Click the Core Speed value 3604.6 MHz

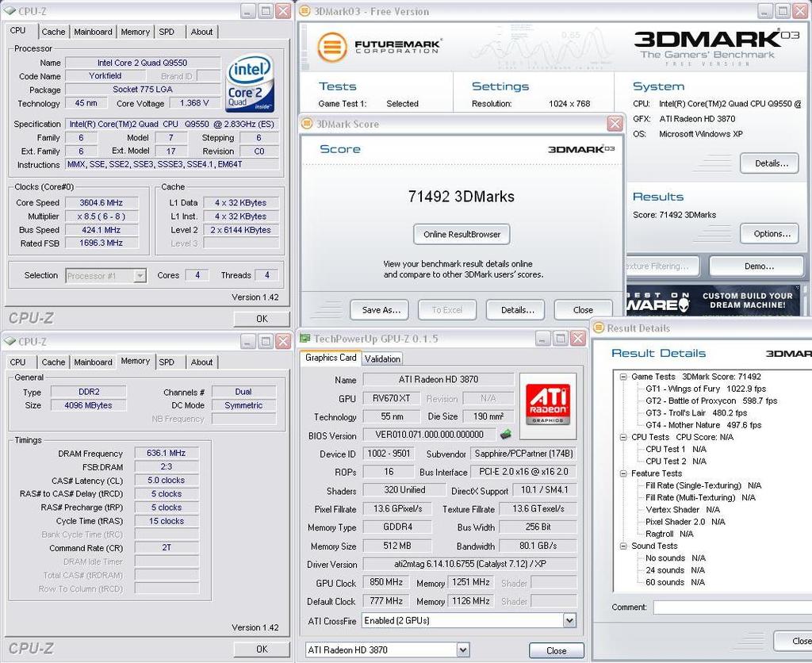[101, 202]
